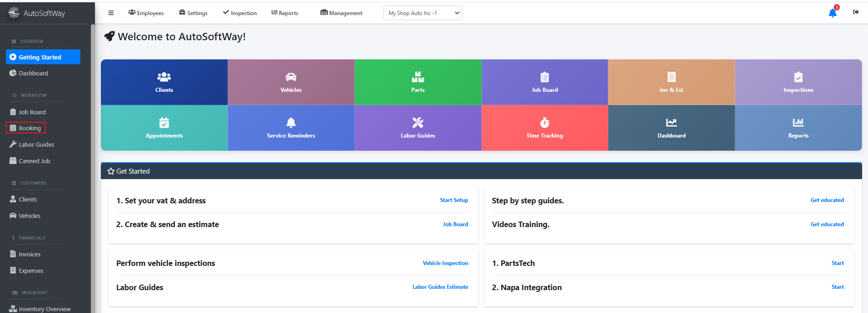Toggle sidebar with hamburger menu icon
Viewport: 868px width, 313px height.
111,13
